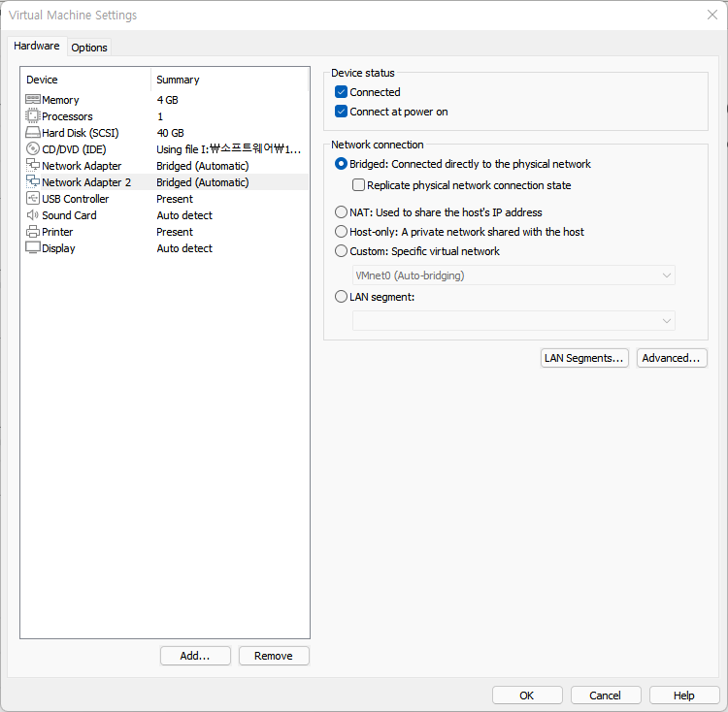This screenshot has width=728, height=712.
Task: Select the CD/DVD (IDE) label
Action: 74,149
